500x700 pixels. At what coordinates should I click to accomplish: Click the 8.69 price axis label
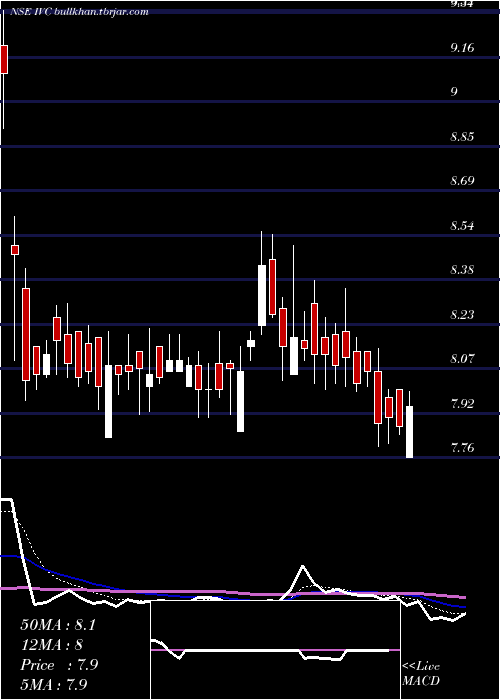tap(462, 181)
